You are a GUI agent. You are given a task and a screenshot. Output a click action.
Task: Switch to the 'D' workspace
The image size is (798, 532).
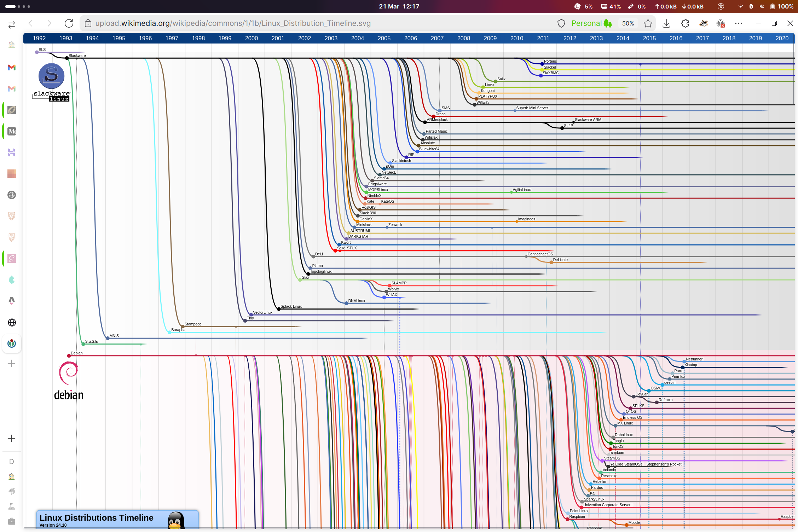click(12, 462)
